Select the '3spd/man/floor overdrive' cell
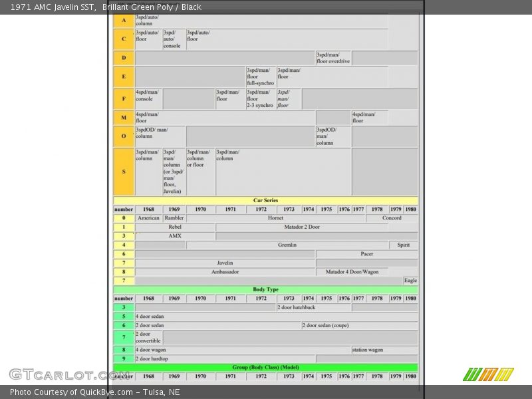 pos(333,58)
